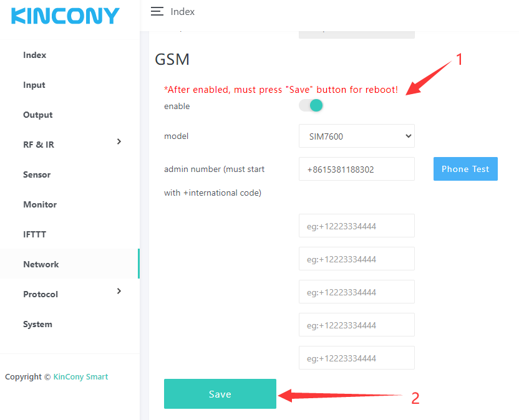
Task: Open the Index sidebar menu item
Action: click(x=35, y=55)
